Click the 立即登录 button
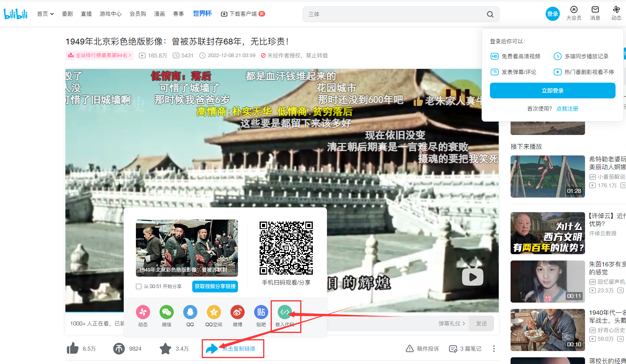This screenshot has height=364, width=626. [552, 91]
